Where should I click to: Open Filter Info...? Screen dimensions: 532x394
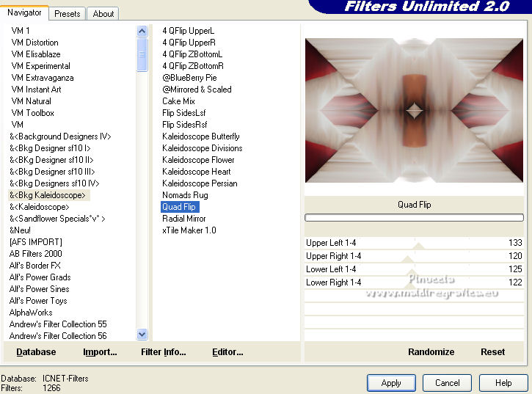click(x=163, y=352)
